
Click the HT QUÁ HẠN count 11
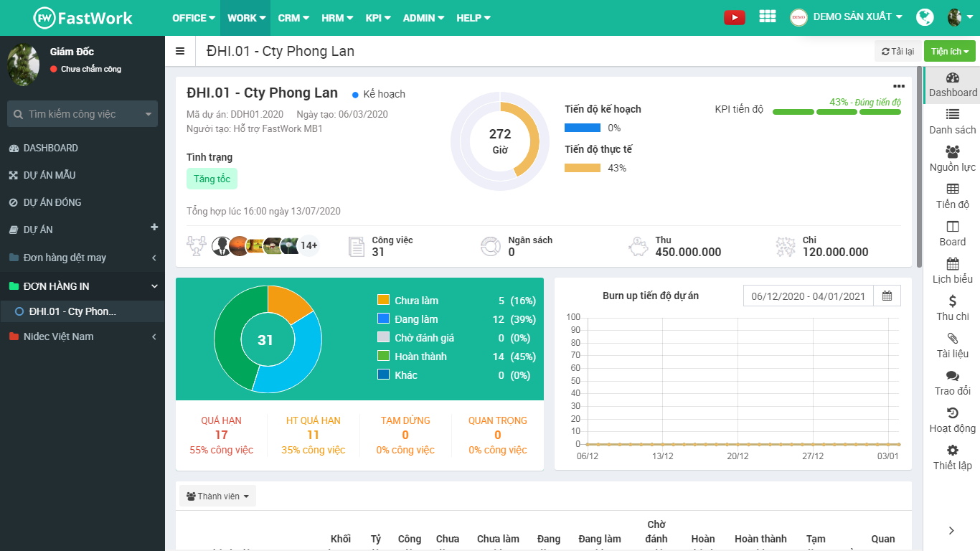pyautogui.click(x=313, y=435)
